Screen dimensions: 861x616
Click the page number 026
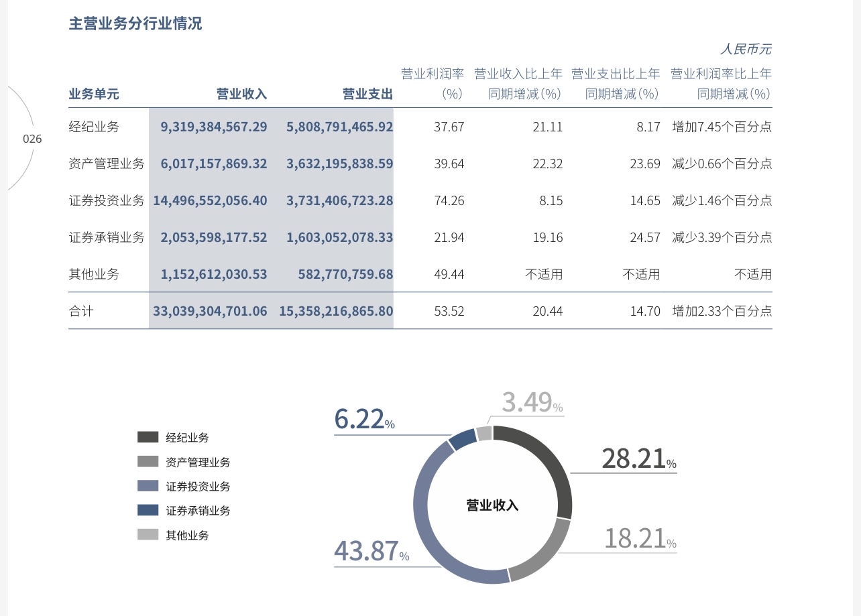pyautogui.click(x=32, y=139)
